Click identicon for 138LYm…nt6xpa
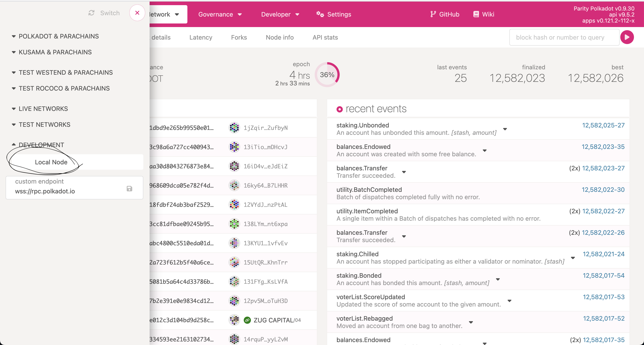The height and width of the screenshot is (345, 644). coord(234,224)
